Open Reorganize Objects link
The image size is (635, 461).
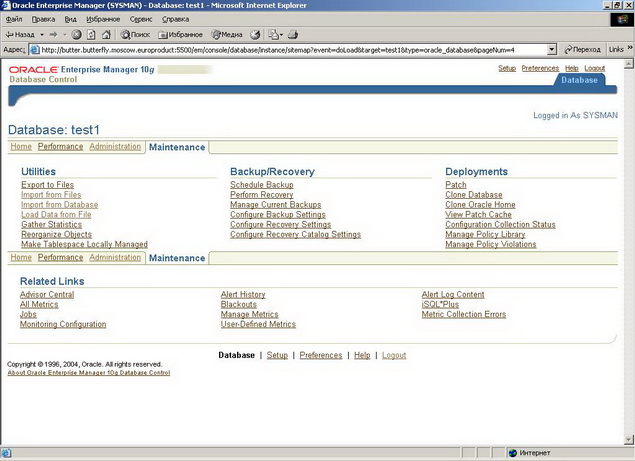[56, 234]
